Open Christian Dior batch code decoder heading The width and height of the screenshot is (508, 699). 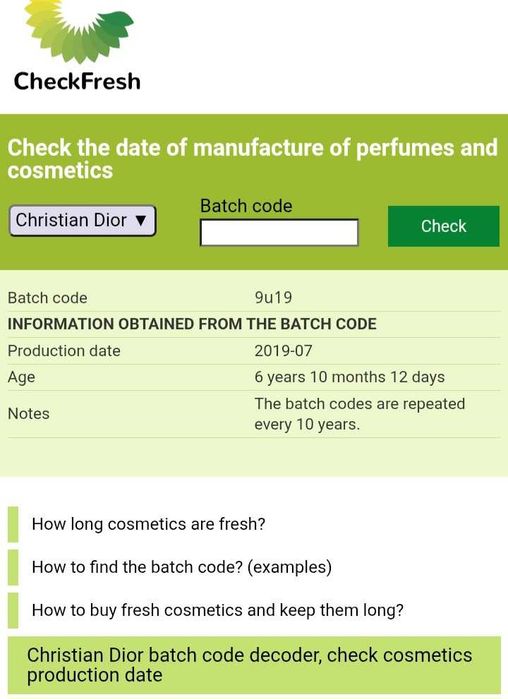[254, 665]
